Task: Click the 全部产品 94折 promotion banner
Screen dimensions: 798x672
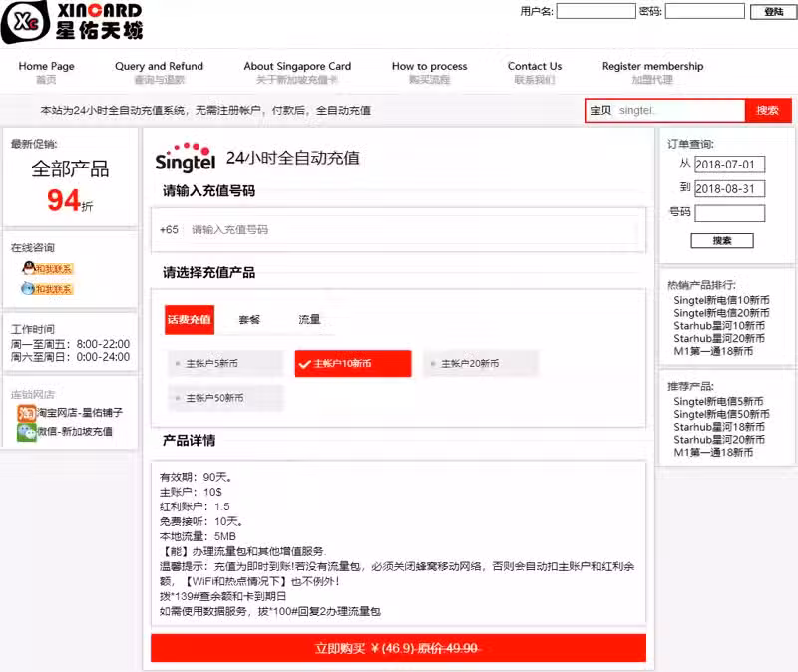Action: [70, 185]
